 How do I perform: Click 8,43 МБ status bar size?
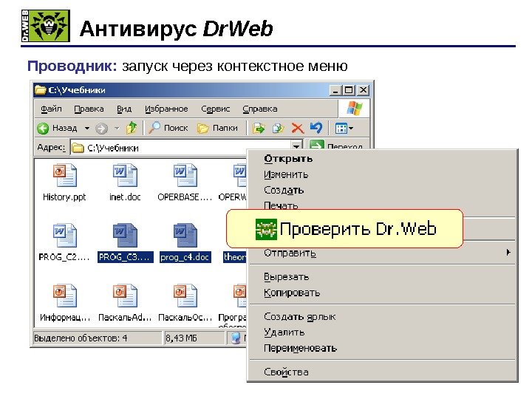(x=181, y=338)
